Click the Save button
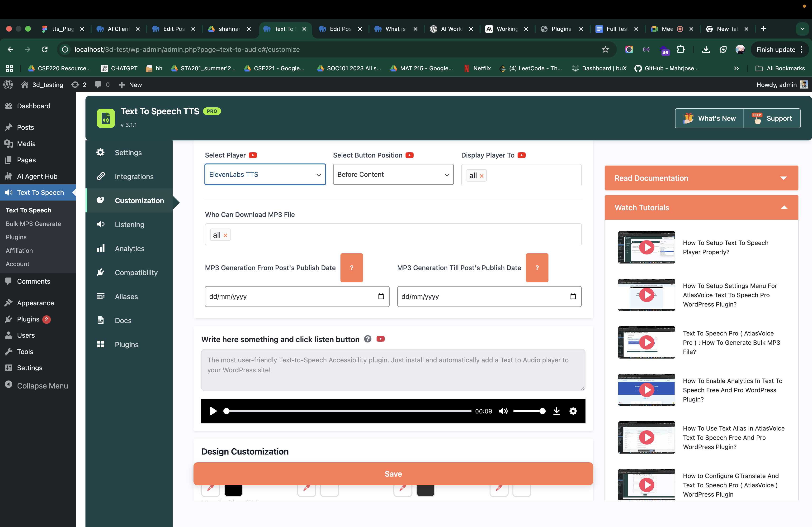The height and width of the screenshot is (527, 812). pos(393,474)
